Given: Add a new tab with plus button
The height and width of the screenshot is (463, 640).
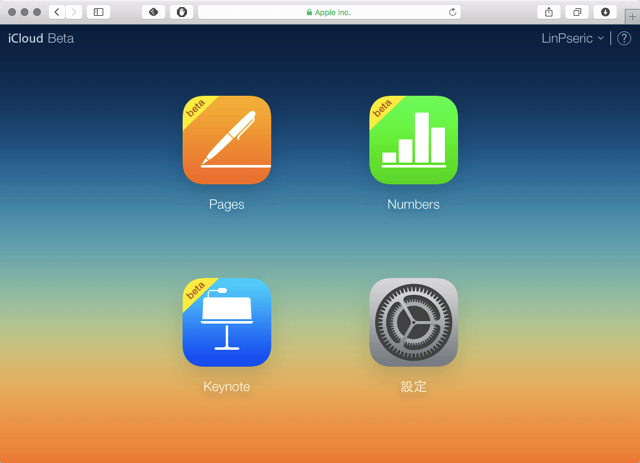Looking at the screenshot, I should click(x=632, y=17).
